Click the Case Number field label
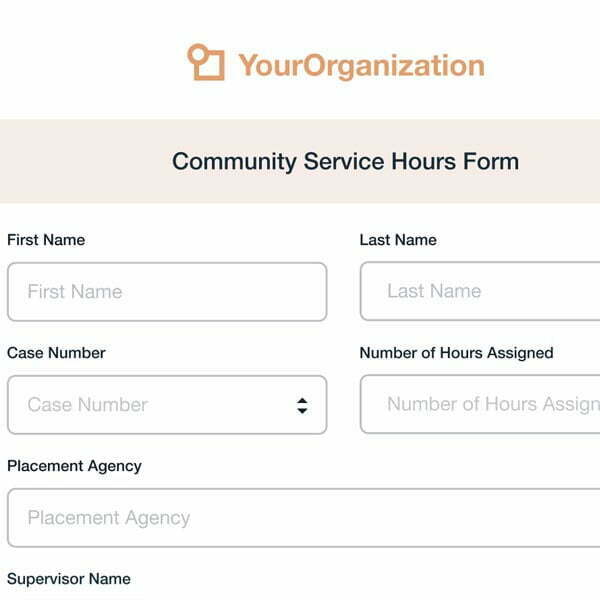Image resolution: width=600 pixels, height=600 pixels. click(x=56, y=353)
